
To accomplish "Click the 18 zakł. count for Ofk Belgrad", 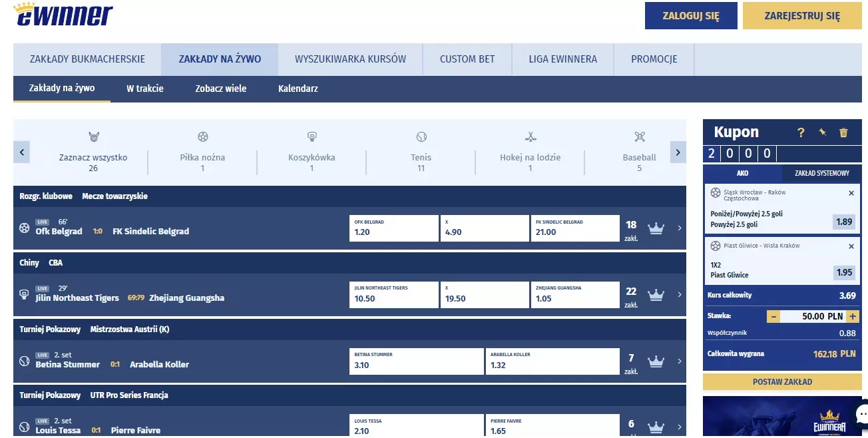I will [631, 230].
